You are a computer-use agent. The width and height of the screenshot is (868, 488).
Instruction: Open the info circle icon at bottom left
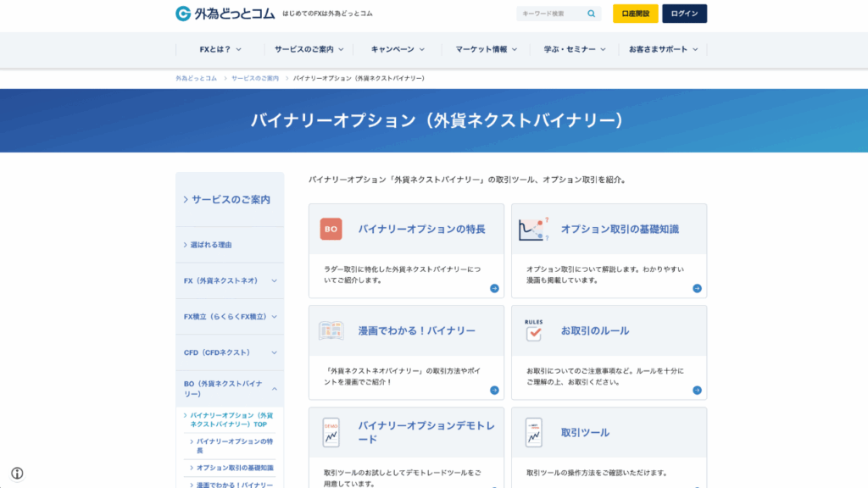(x=17, y=473)
